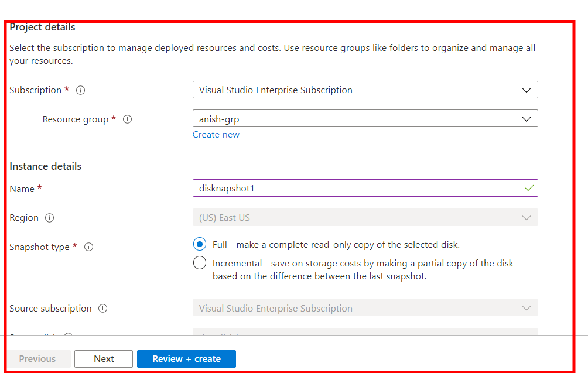Image resolution: width=588 pixels, height=373 pixels.
Task: Click the info icon next to Snapshot type
Action: click(x=88, y=247)
